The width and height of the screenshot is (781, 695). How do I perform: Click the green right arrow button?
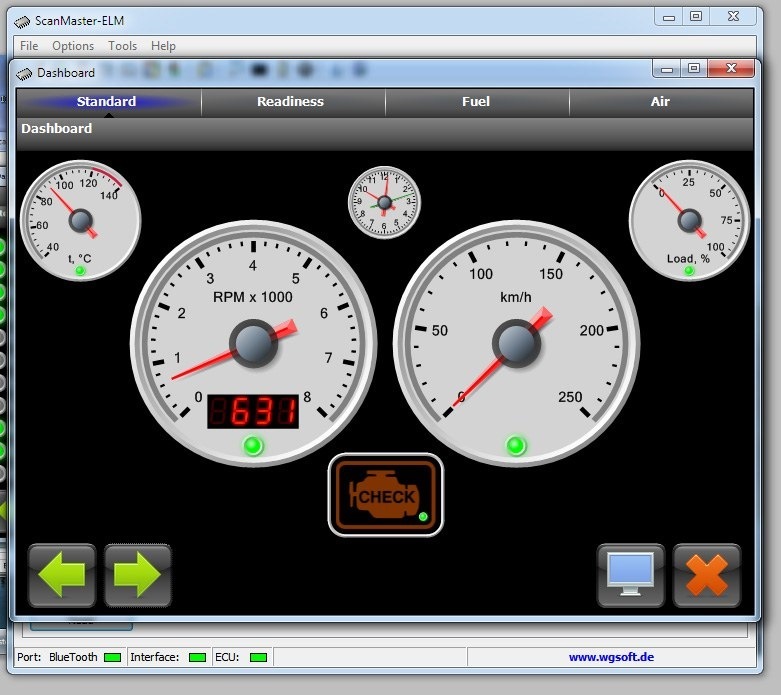(137, 575)
